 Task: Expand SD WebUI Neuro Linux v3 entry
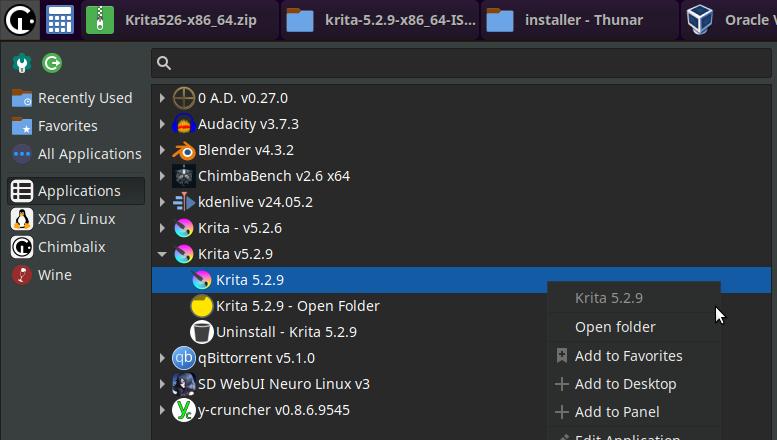(x=162, y=384)
